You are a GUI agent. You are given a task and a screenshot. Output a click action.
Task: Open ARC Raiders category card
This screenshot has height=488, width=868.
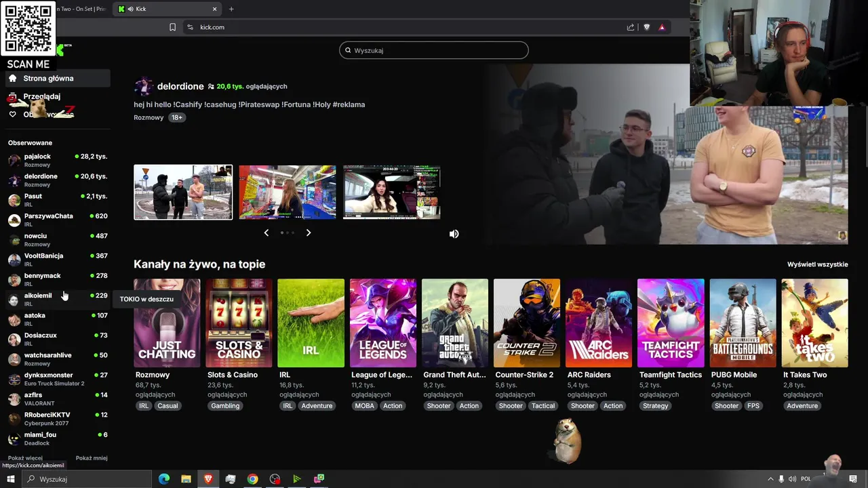tap(599, 323)
